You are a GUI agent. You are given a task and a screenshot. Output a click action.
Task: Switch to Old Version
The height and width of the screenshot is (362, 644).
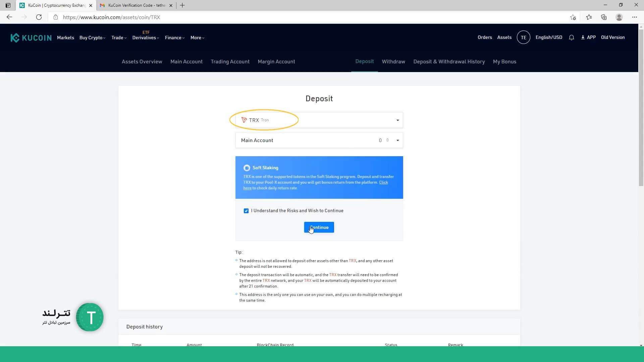613,38
